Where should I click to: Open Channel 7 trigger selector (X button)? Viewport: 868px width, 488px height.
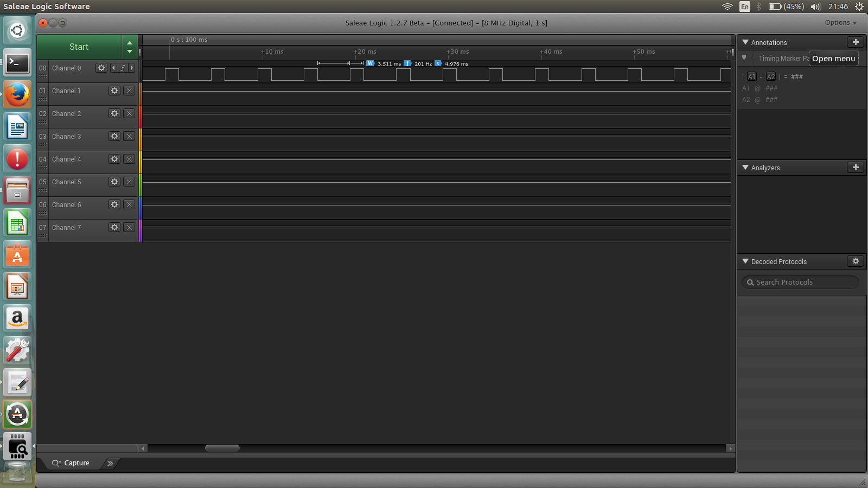129,227
